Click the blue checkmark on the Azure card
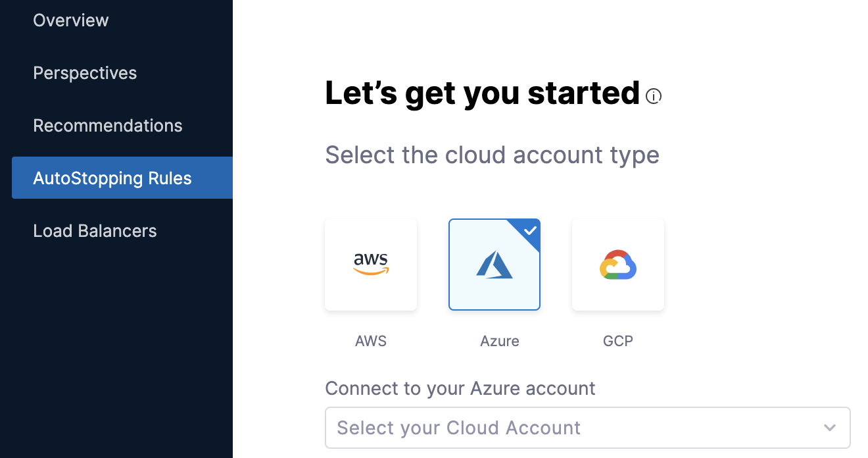This screenshot has height=458, width=868. 529,230
